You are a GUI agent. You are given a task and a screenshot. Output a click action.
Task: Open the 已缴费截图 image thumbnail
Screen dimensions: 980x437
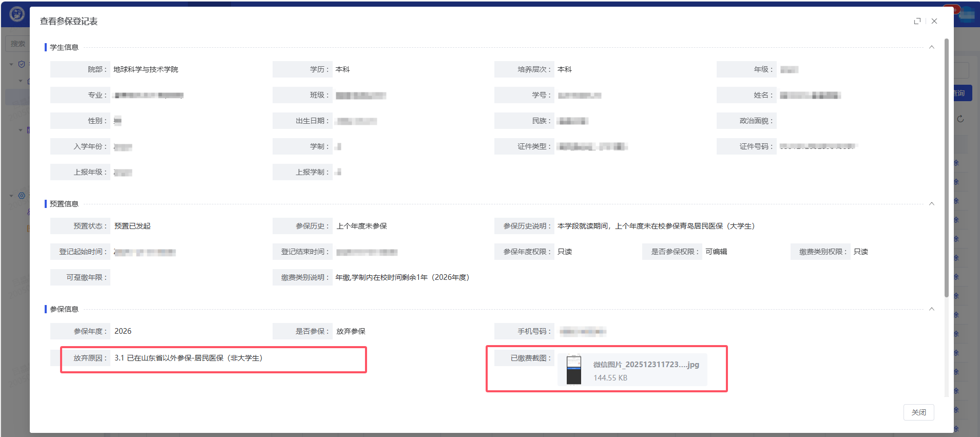tap(573, 370)
